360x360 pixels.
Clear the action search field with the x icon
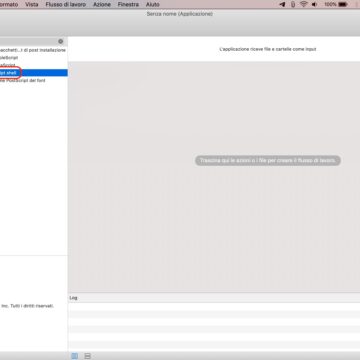(x=60, y=41)
